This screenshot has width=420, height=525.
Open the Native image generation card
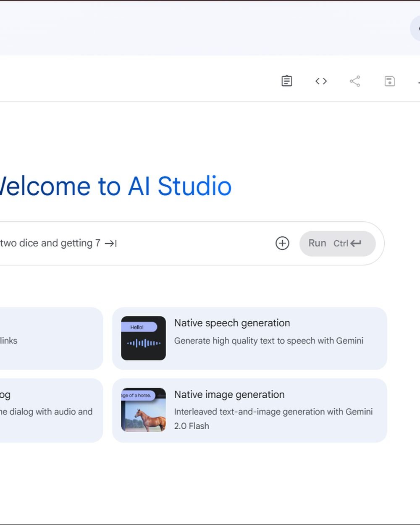(249, 410)
